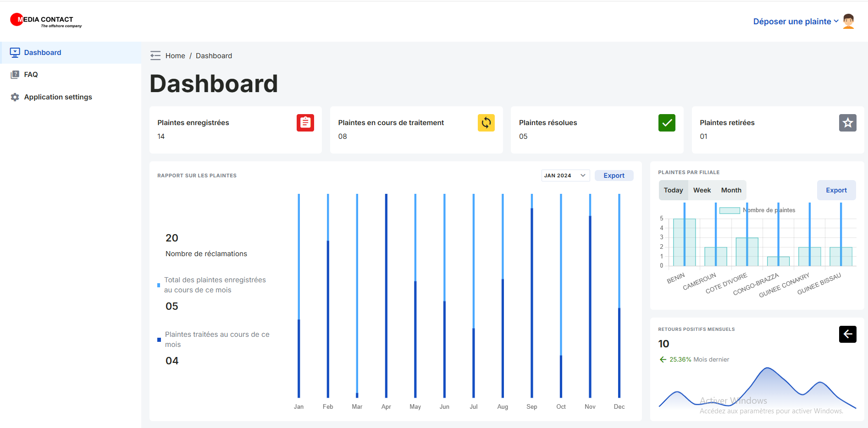Switch to the Week time range
The width and height of the screenshot is (868, 428).
702,190
